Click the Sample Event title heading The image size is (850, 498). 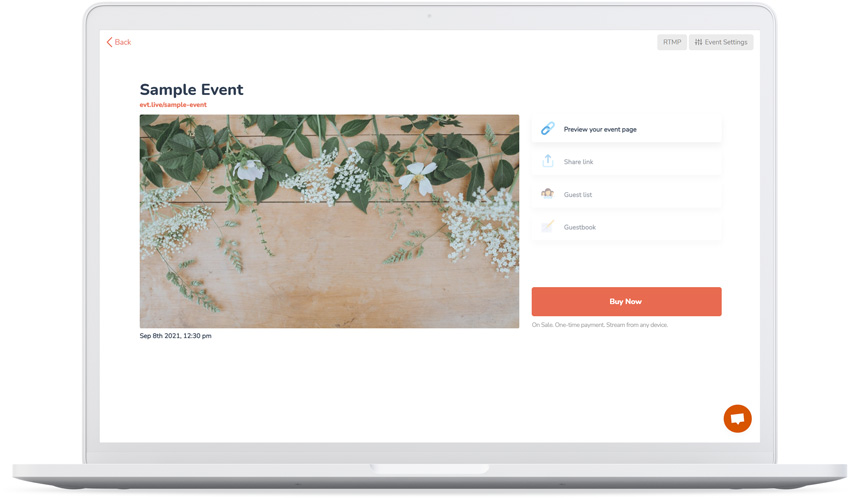[x=191, y=90]
